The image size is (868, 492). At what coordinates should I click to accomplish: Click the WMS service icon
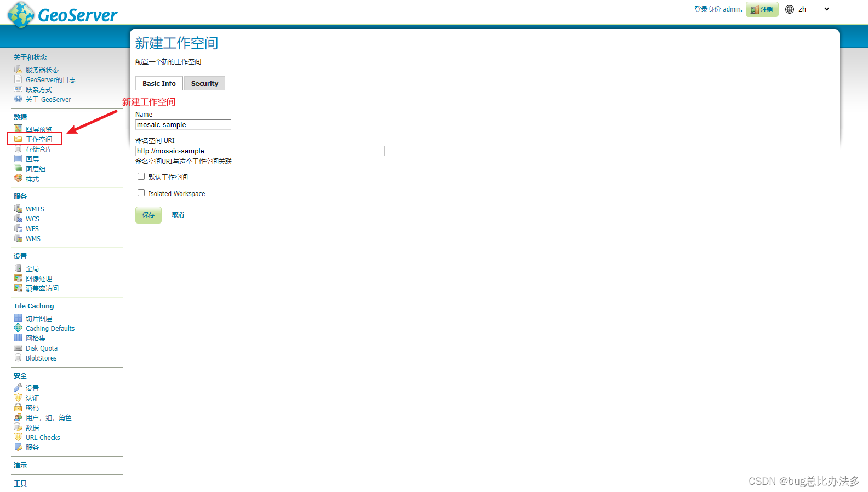point(18,238)
